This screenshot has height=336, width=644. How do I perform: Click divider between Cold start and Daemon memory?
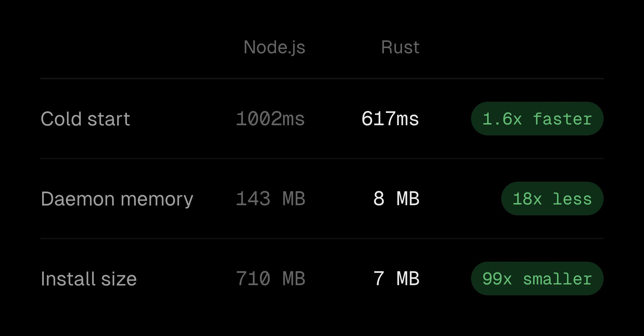click(322, 159)
